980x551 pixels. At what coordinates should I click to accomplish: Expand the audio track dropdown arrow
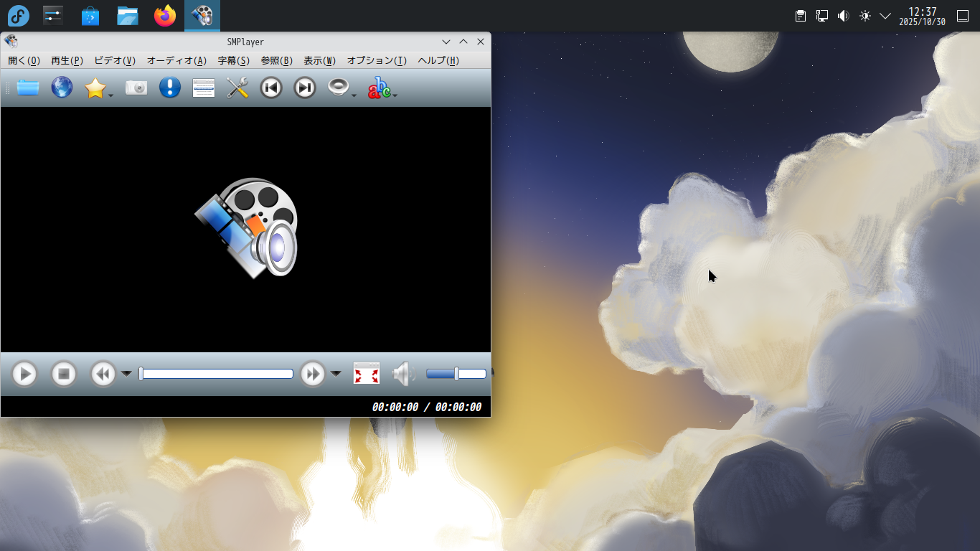pos(354,95)
